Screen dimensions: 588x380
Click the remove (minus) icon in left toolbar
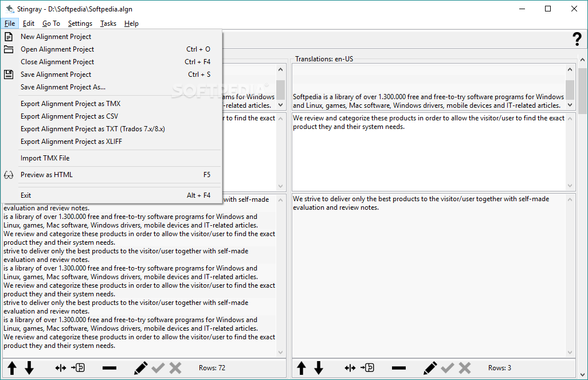[109, 368]
